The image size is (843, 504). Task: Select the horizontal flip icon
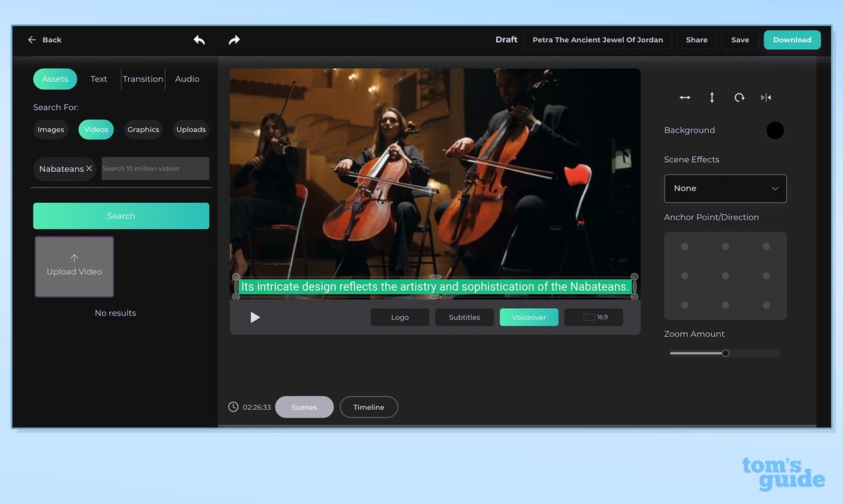coord(766,97)
